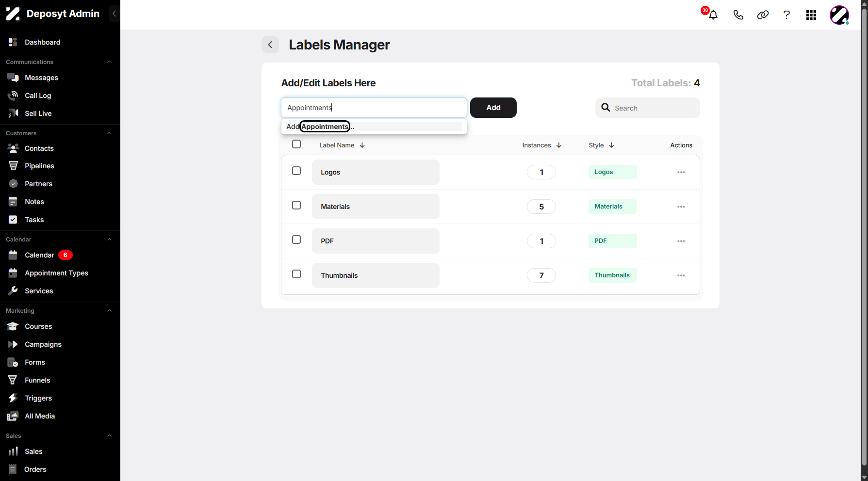Click the label name input field
The image size is (868, 481).
374,108
